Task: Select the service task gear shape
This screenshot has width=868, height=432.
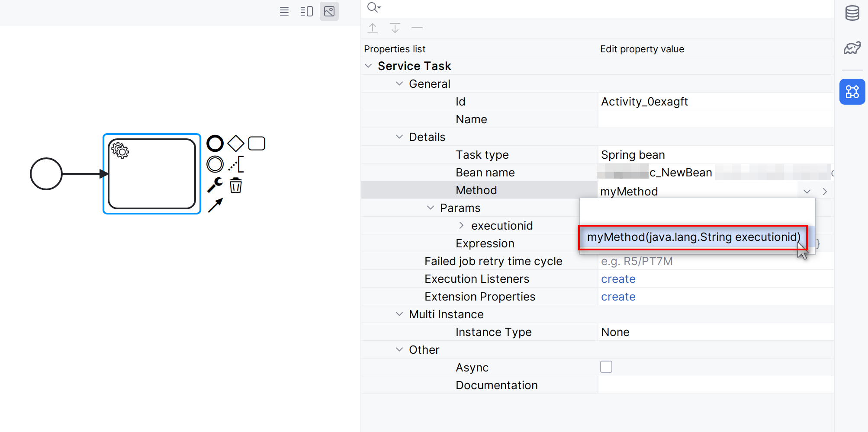Action: 152,174
